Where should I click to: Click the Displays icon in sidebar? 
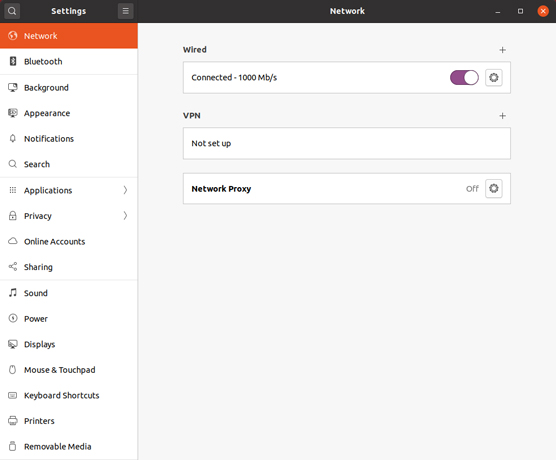click(x=13, y=344)
